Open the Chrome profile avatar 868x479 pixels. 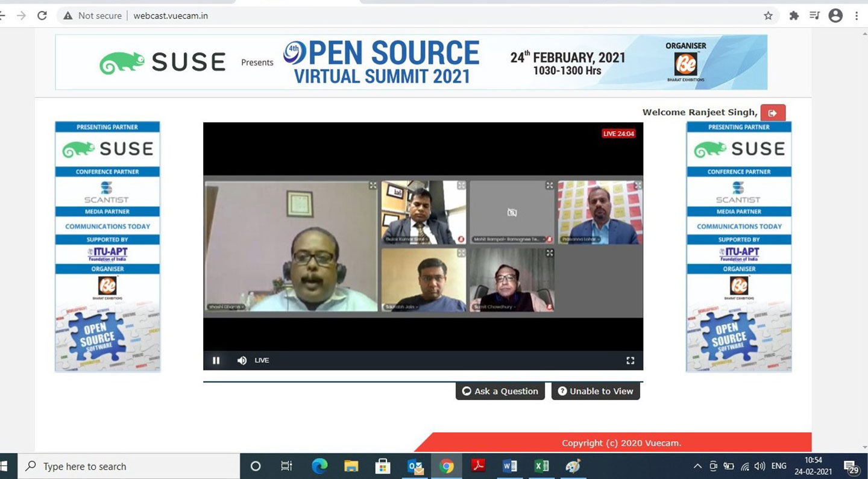click(x=835, y=16)
